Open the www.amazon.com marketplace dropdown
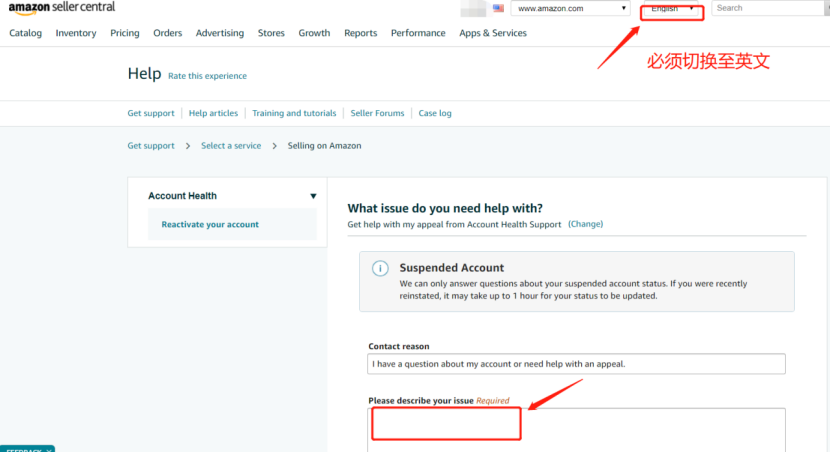This screenshot has height=453, width=830. tap(571, 8)
